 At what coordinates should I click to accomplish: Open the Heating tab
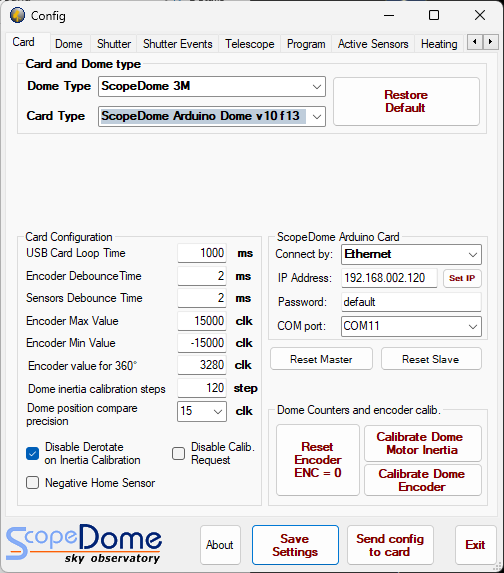pos(439,44)
